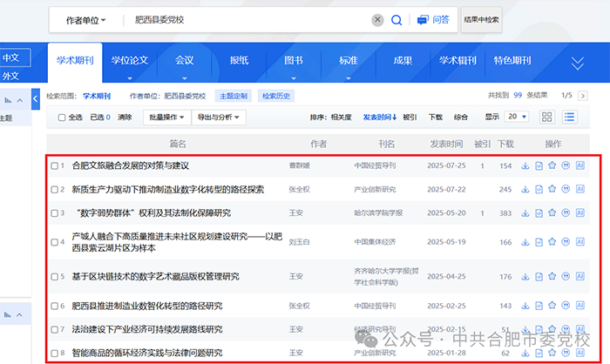This screenshot has width=610, height=364.
Task: Expand more database tabs with double chevron
Action: [x=577, y=63]
